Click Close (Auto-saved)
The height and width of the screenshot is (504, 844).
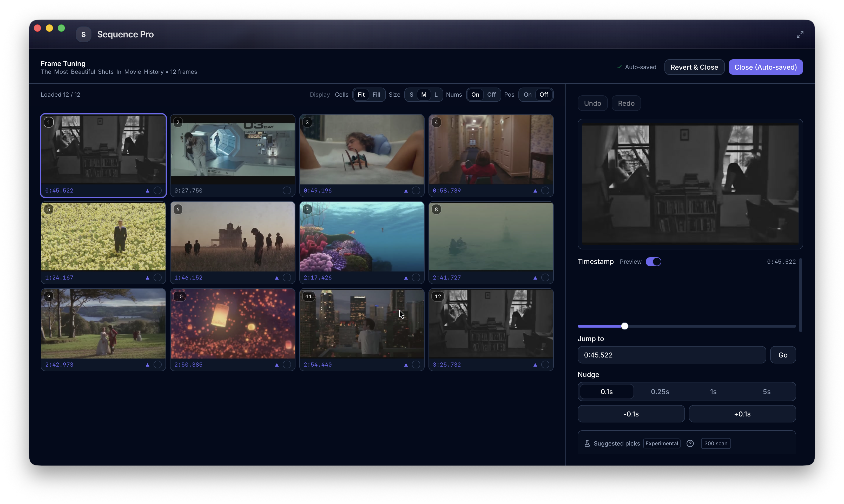766,67
